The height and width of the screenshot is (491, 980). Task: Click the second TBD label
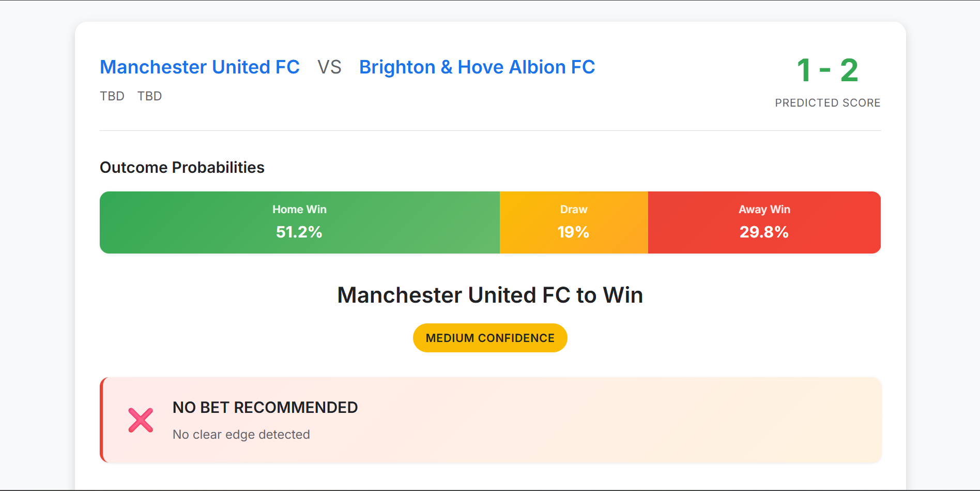[149, 96]
